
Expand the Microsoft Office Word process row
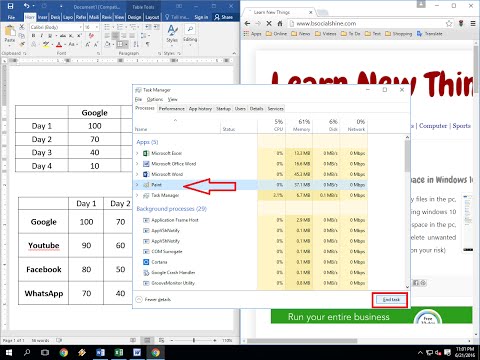[137, 164]
